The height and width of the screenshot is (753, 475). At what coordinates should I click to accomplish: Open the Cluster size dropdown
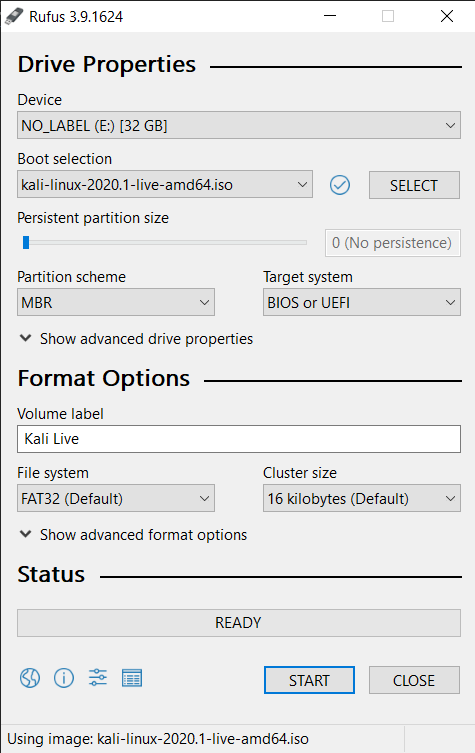[362, 498]
